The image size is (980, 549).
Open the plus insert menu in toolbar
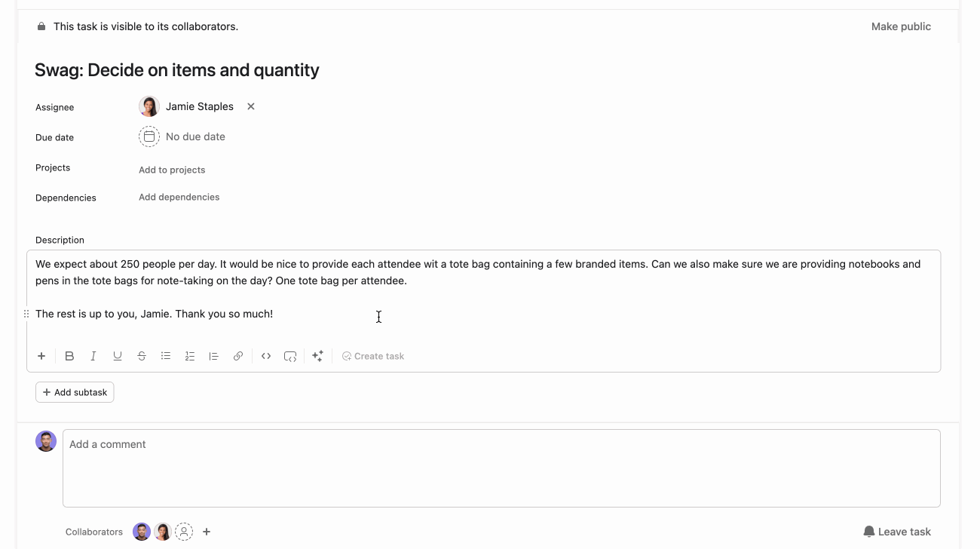[x=41, y=356]
